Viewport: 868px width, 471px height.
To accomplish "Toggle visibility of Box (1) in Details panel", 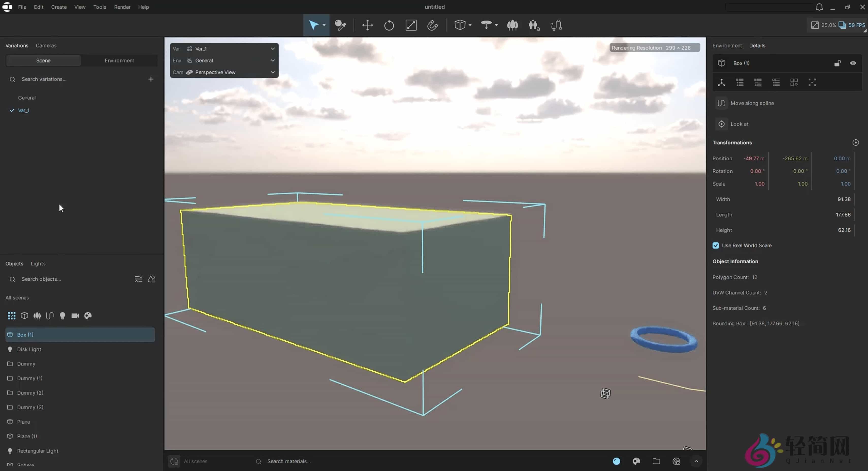I will [x=854, y=63].
